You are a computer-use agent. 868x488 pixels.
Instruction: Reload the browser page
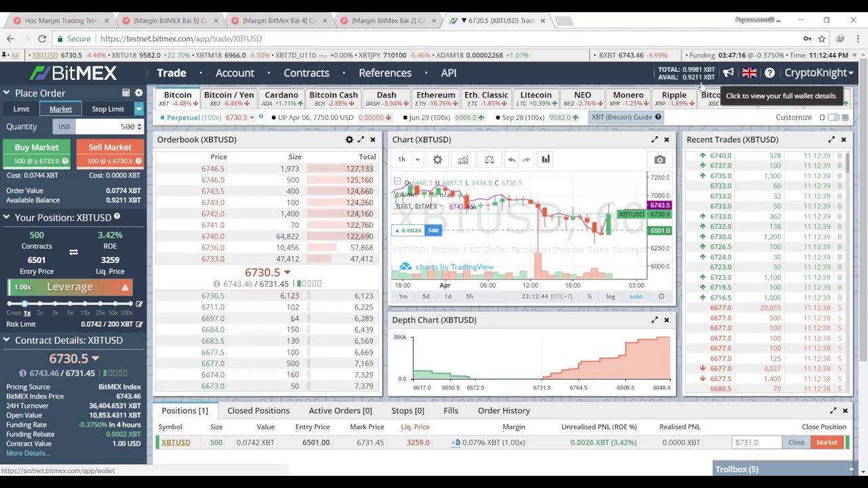pyautogui.click(x=42, y=39)
